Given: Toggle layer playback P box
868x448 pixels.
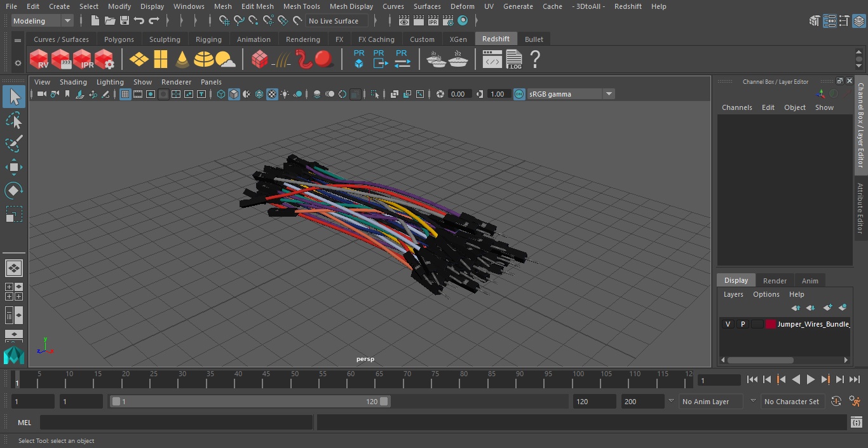Looking at the screenshot, I should pos(742,324).
